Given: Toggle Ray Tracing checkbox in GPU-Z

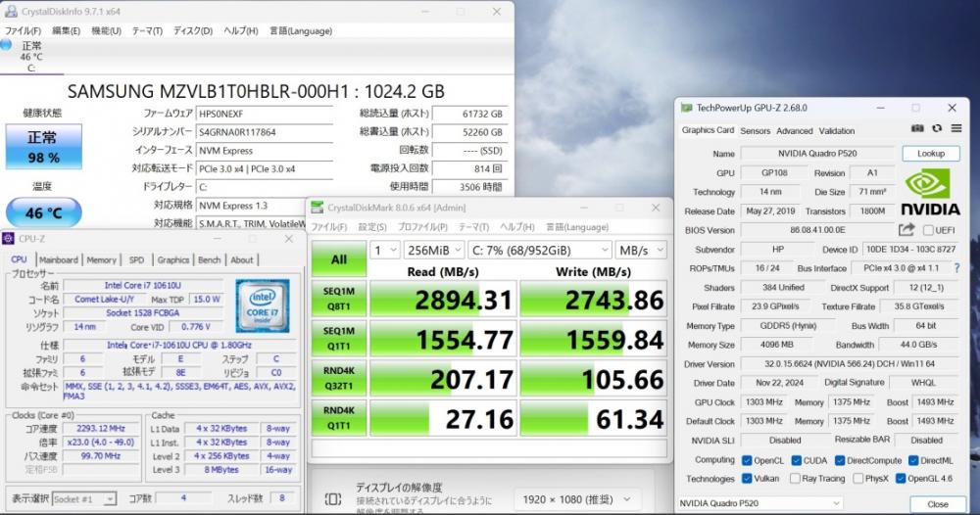Looking at the screenshot, I should coord(795,479).
